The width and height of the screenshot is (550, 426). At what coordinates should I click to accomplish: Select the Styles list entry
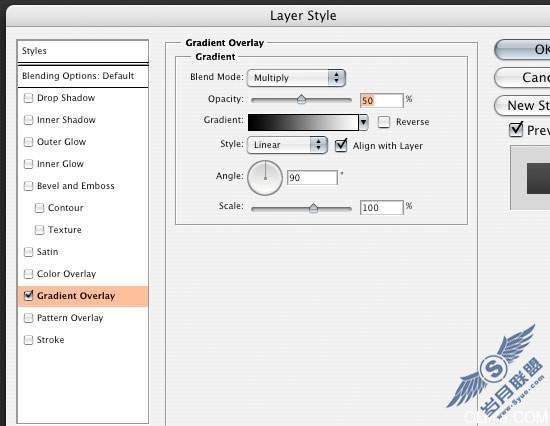point(83,51)
